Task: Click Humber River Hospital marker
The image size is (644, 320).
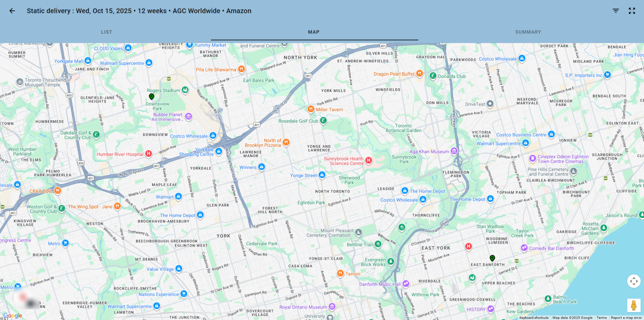Action: click(x=149, y=154)
